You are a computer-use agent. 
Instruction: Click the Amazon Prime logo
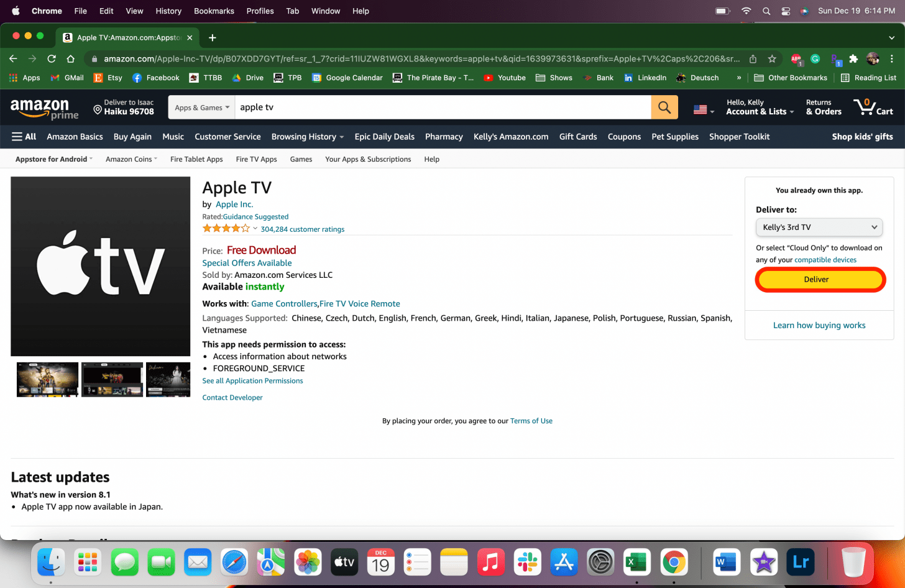[44, 109]
